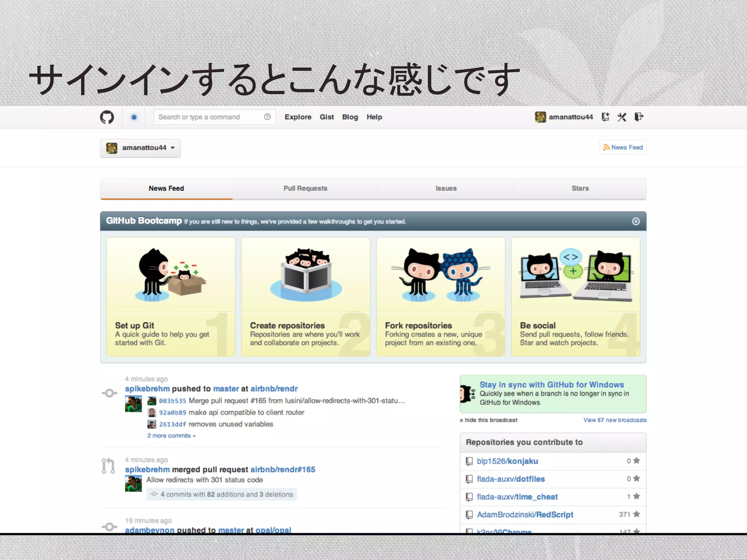Click the Search or type a command field
Viewport: 747px width, 560px height.
(x=214, y=117)
